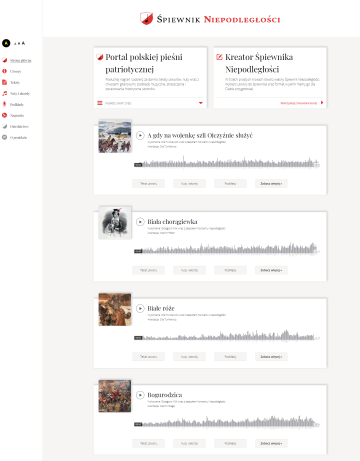Follow the red arrow link in Kreator card

[322, 103]
